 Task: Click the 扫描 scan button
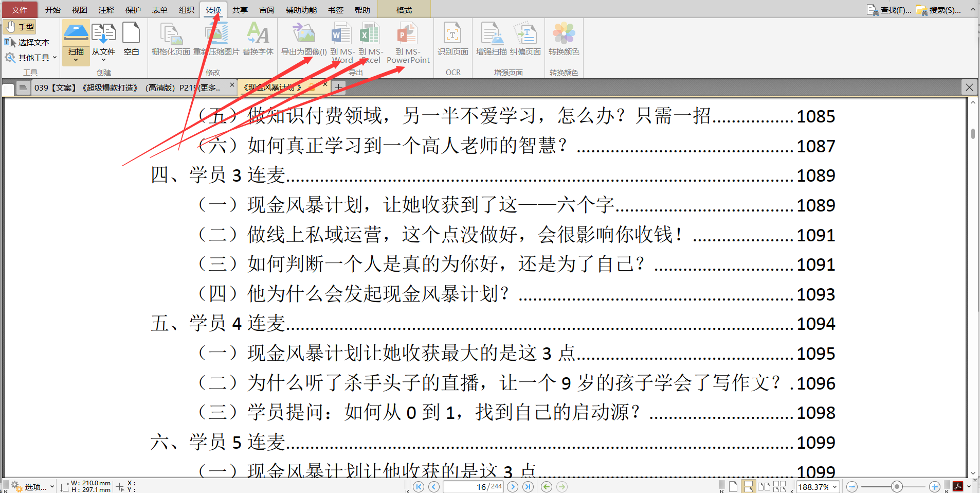tap(76, 43)
